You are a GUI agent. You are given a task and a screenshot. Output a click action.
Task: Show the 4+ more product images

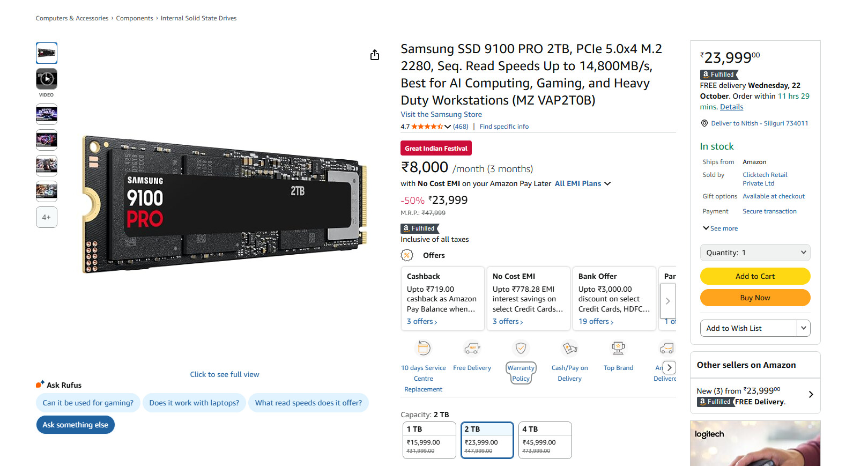(x=47, y=217)
